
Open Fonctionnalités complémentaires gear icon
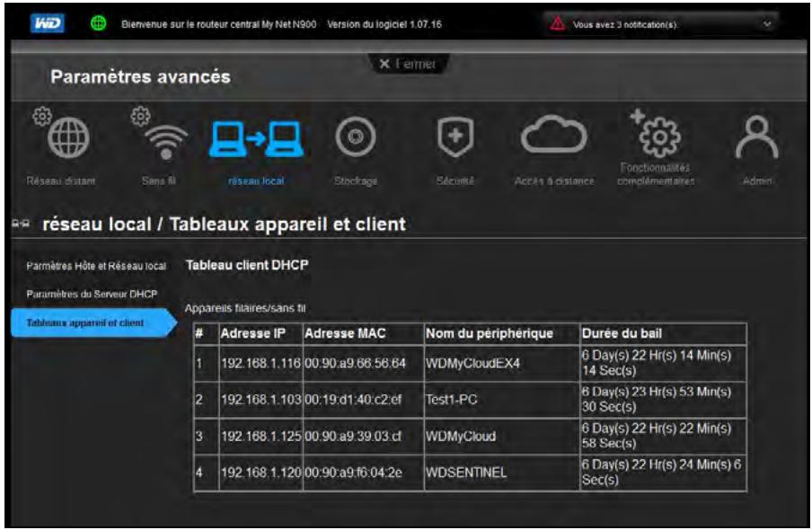[656, 133]
